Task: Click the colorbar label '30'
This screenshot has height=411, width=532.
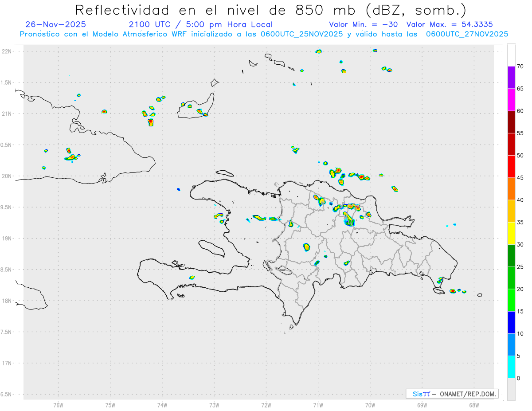Action: [520, 245]
